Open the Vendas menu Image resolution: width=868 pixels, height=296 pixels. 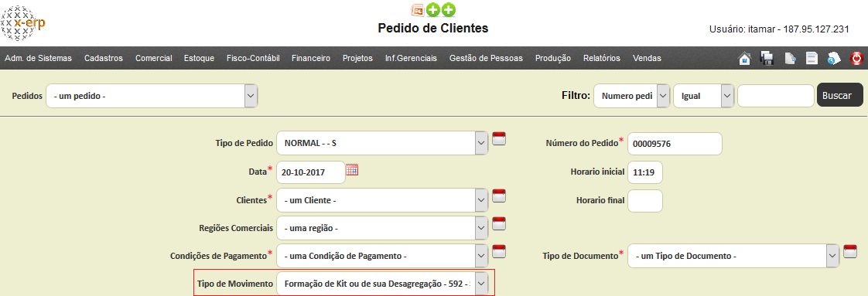647,58
